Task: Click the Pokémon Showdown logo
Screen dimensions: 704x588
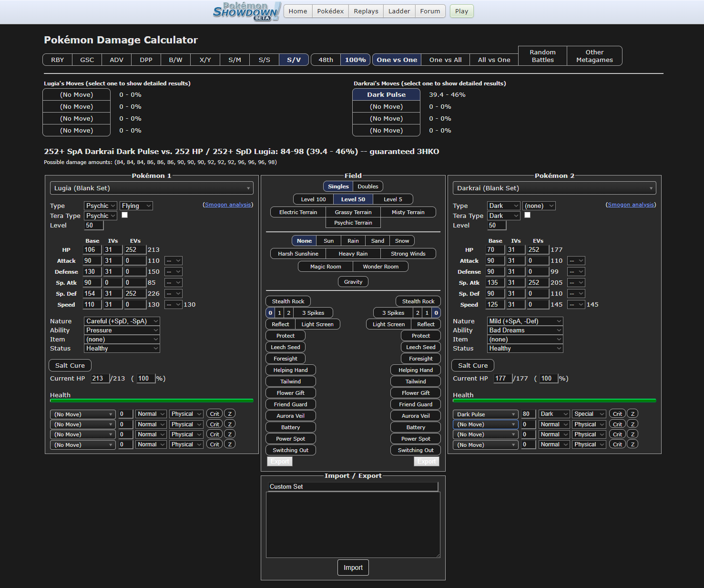Action: (x=246, y=11)
